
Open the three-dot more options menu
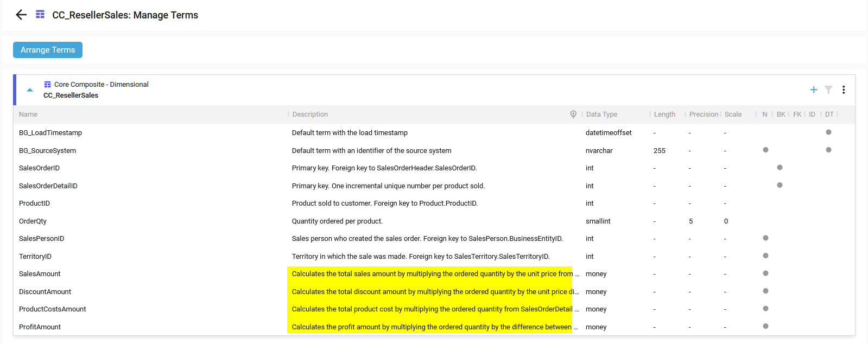843,90
